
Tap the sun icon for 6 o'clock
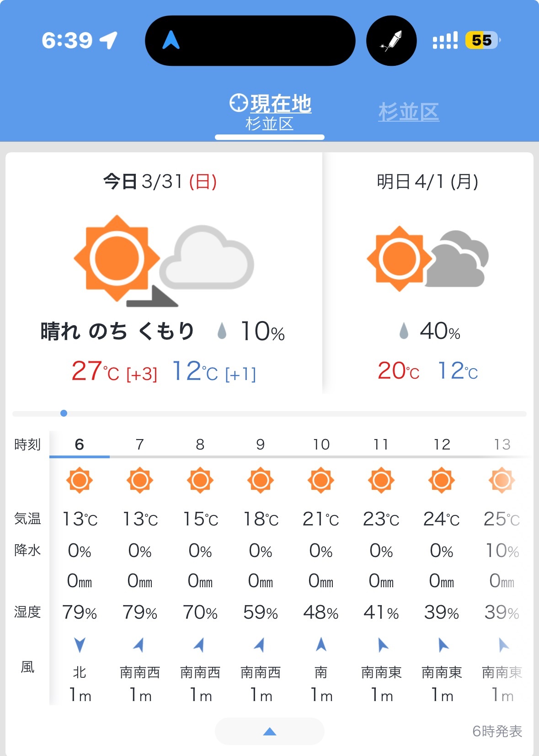(80, 480)
